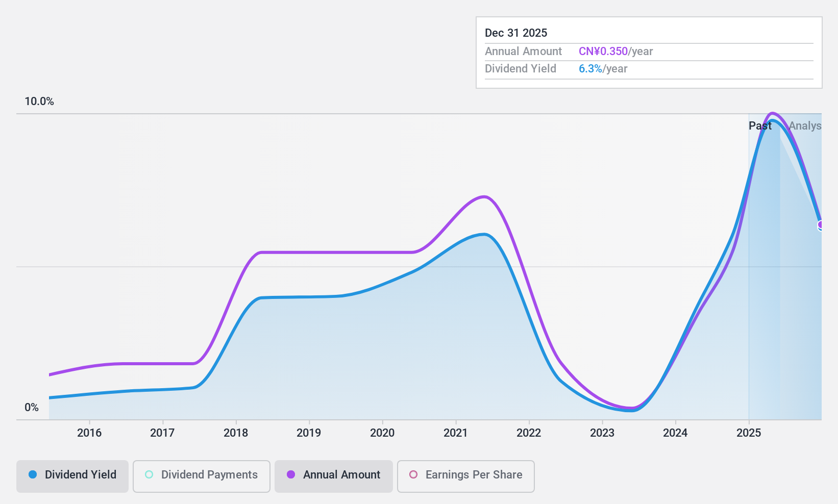
Task: Click the blue dot in Dividend Yield legend
Action: (33, 475)
